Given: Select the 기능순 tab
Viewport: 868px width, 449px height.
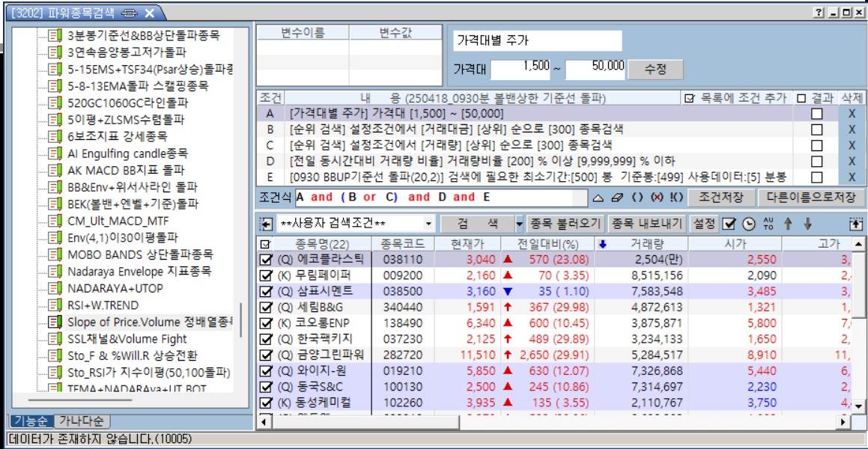Looking at the screenshot, I should (31, 421).
